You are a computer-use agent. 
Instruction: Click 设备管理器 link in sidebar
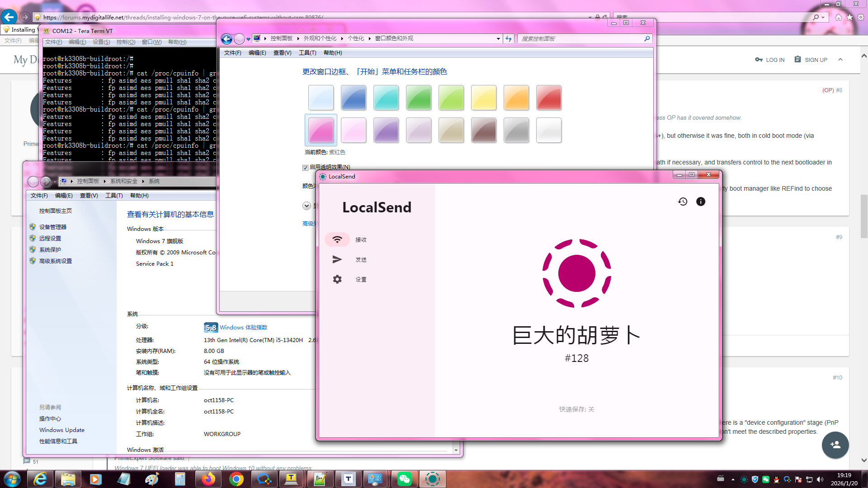pos(52,227)
